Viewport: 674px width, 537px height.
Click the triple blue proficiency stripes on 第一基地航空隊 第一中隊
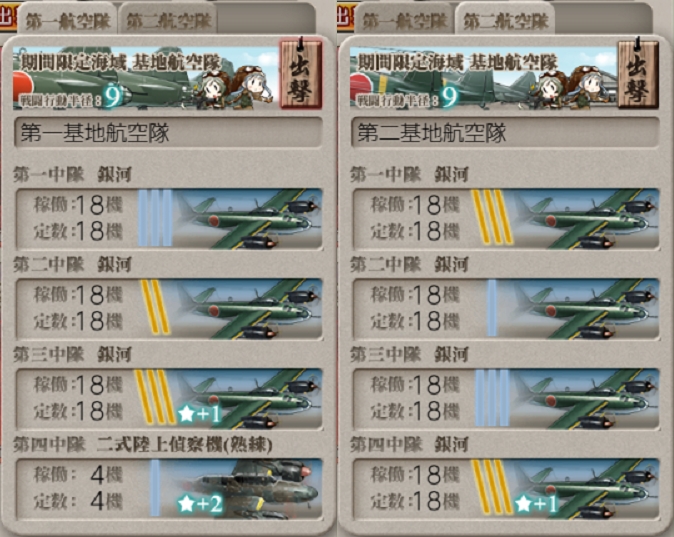tap(155, 218)
